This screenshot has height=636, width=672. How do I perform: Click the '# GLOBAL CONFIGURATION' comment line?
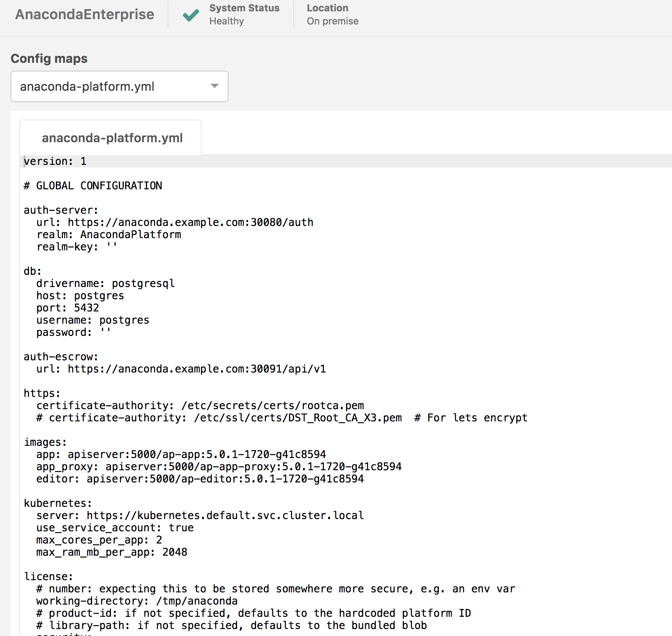tap(93, 186)
